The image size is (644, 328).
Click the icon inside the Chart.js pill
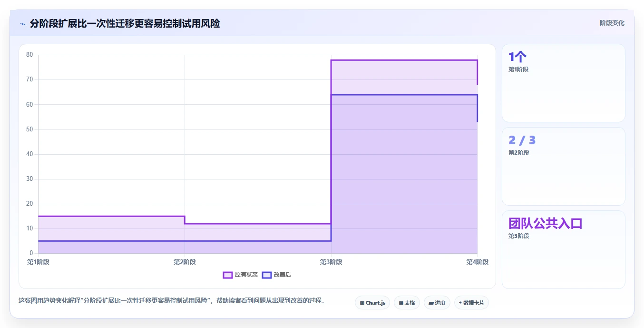point(362,303)
